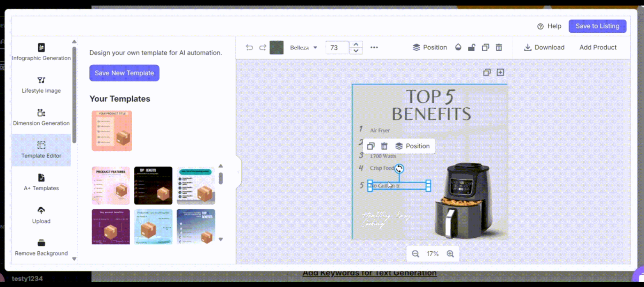Open the three-dot more options menu
The image size is (644, 287).
(374, 48)
